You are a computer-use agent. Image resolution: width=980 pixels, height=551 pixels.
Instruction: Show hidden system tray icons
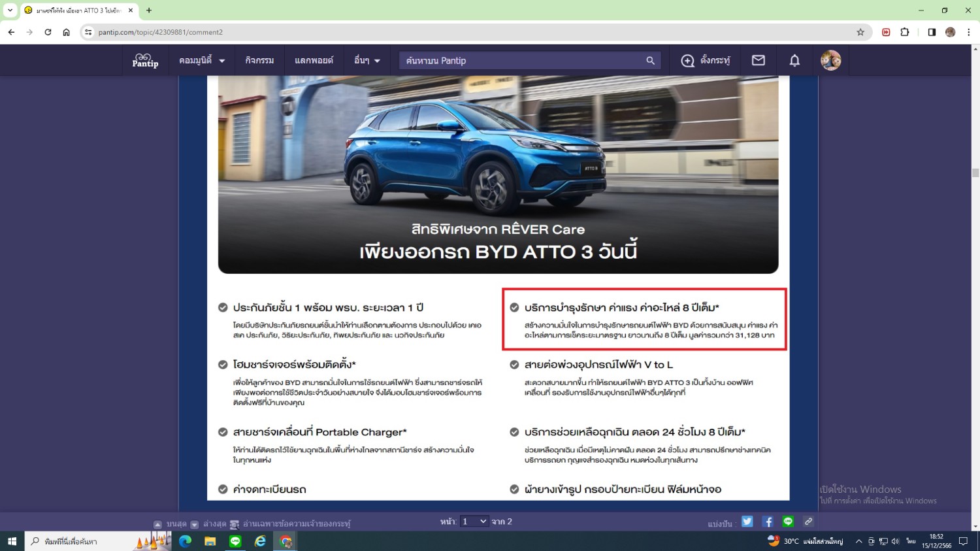pyautogui.click(x=858, y=541)
